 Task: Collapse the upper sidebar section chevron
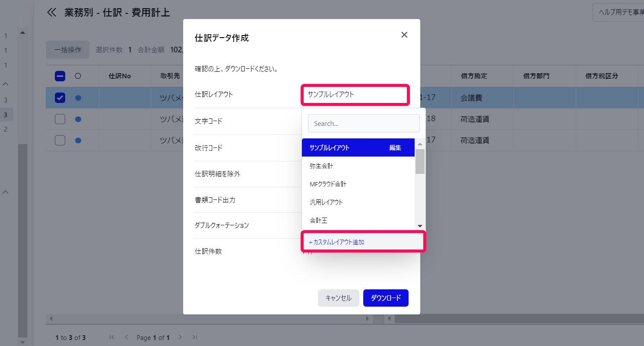click(6, 83)
